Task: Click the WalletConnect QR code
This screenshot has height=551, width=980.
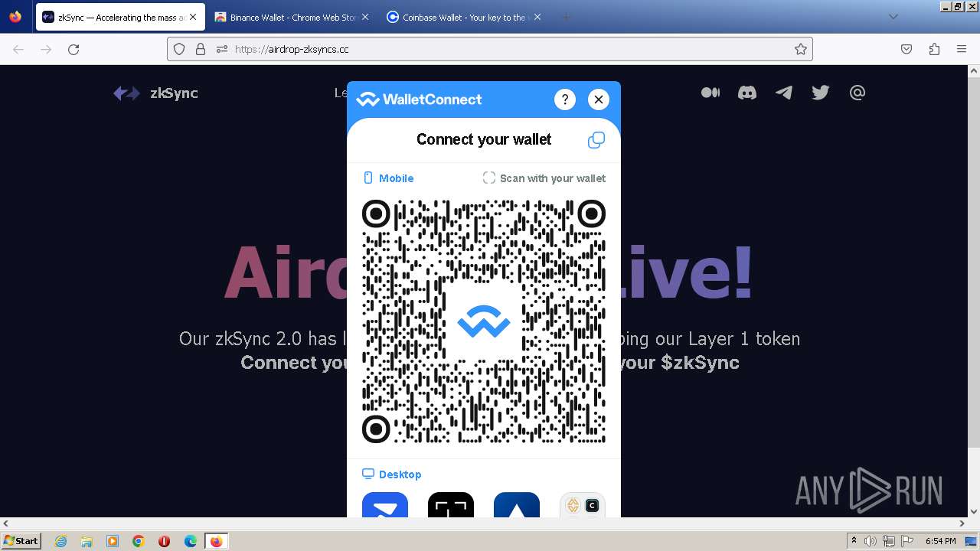Action: [484, 321]
